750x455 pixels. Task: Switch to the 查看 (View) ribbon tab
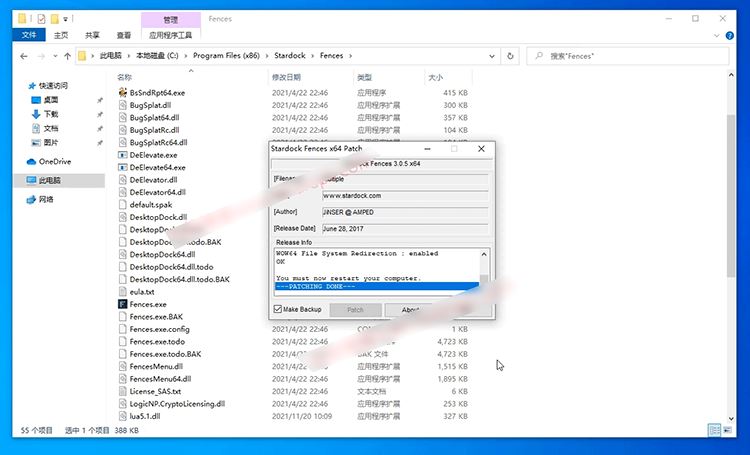[x=124, y=35]
